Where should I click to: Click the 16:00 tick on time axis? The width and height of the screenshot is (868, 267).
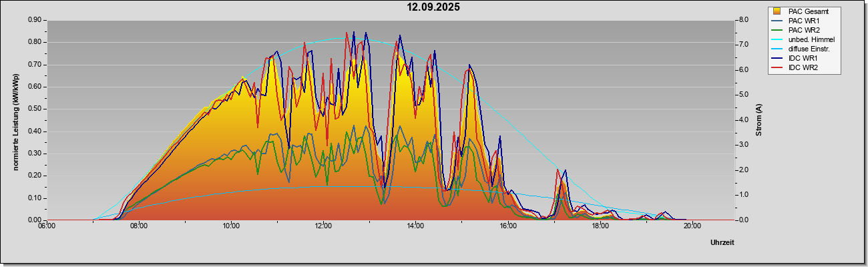coord(507,226)
